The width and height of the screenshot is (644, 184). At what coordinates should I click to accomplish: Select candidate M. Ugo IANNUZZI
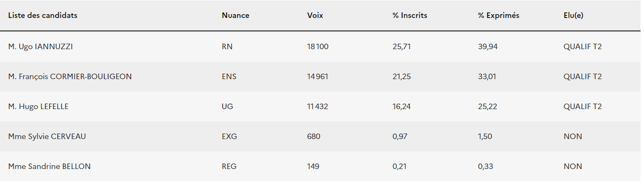click(x=41, y=47)
